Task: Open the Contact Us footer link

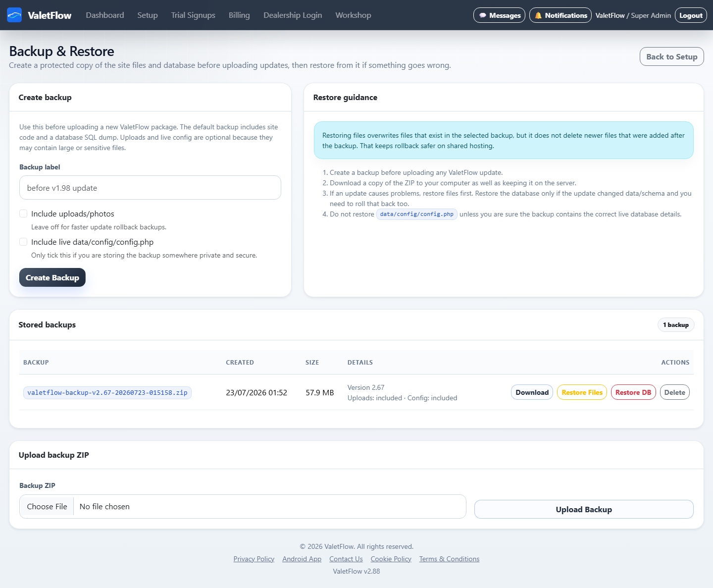Action: (346, 559)
